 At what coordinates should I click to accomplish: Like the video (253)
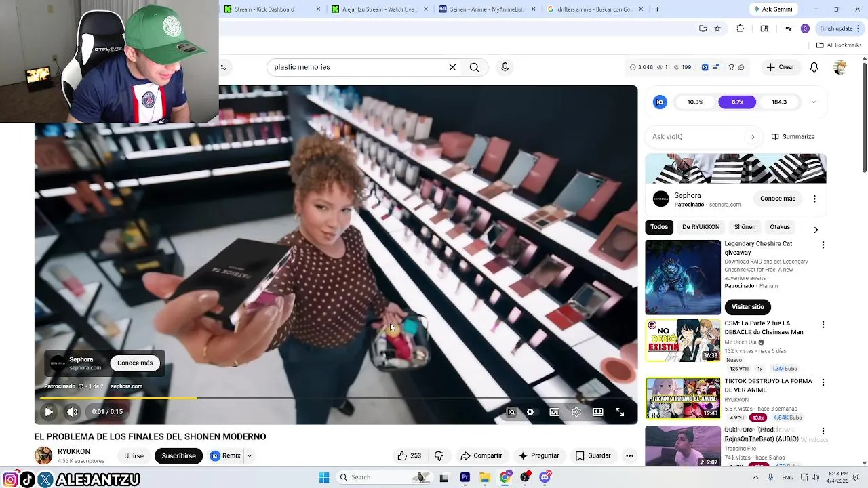[409, 455]
